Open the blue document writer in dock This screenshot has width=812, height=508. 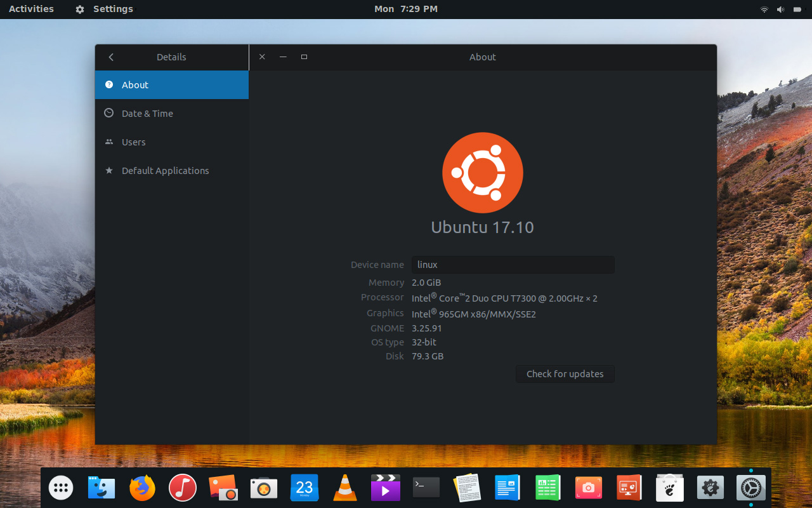point(507,488)
